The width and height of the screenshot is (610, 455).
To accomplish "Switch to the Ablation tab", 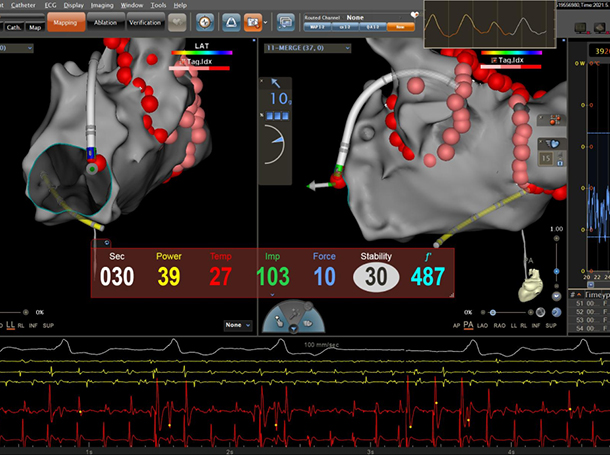I will 104,22.
